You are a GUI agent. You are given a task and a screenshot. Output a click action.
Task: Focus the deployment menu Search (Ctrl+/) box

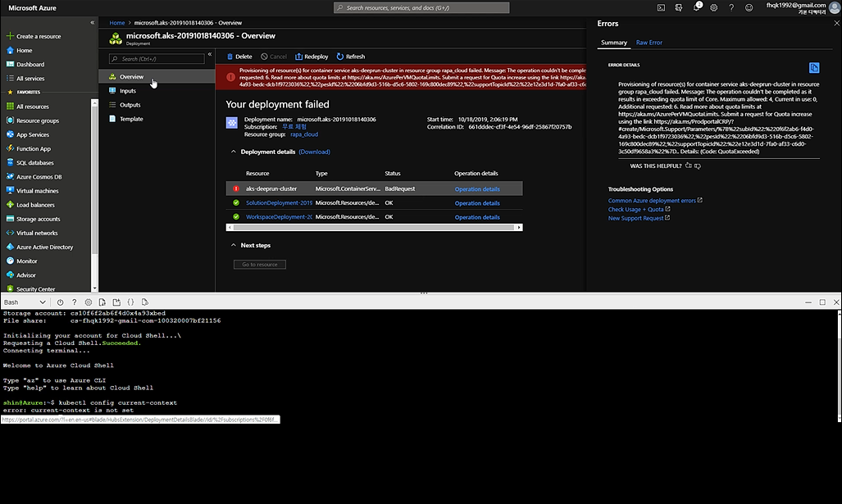(x=157, y=58)
